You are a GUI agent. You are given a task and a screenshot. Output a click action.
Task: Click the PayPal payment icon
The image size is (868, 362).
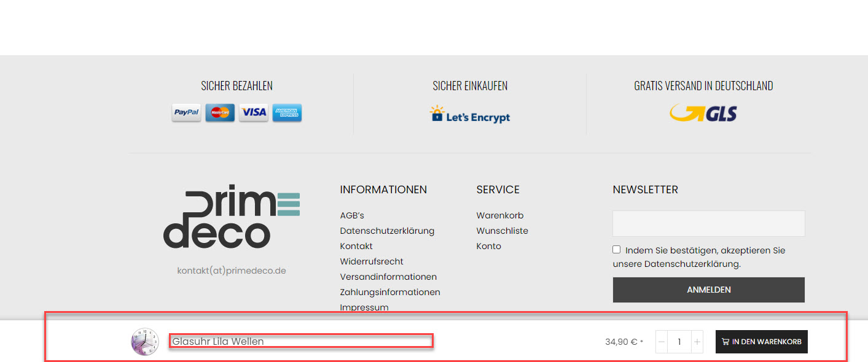pos(186,112)
